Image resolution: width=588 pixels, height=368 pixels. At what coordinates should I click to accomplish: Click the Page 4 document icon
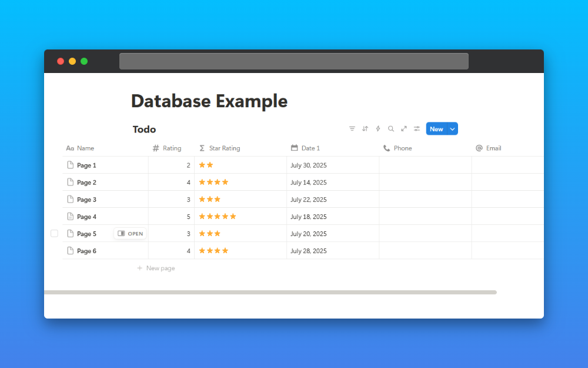[70, 216]
